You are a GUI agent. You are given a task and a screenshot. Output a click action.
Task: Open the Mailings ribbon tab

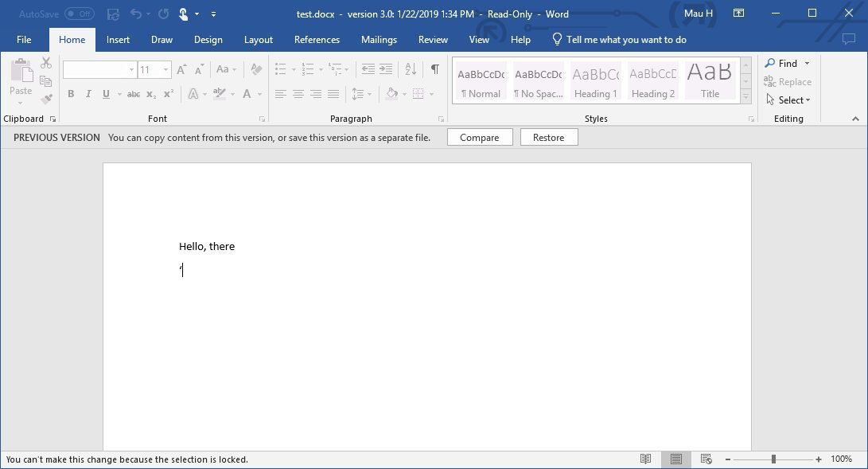point(379,39)
